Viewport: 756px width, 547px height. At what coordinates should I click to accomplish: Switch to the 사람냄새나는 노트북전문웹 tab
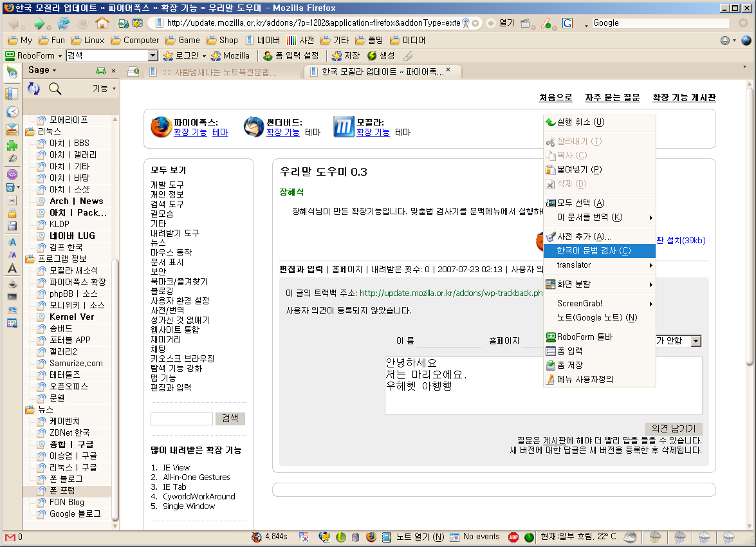pos(219,72)
